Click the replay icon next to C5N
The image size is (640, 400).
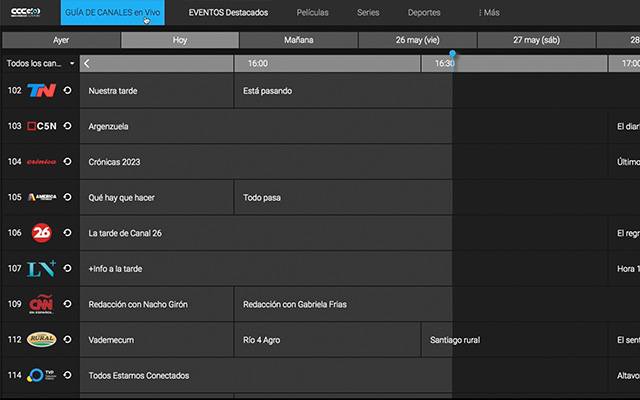(67, 127)
